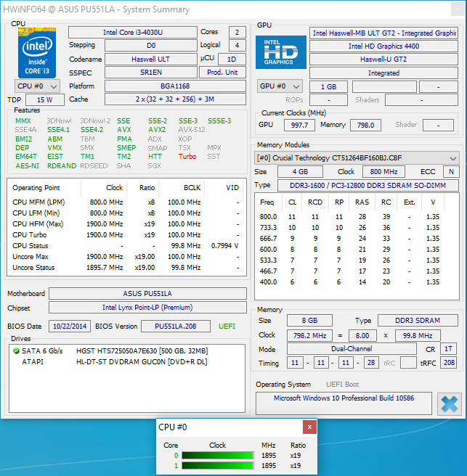Click the 1 GB GPU memory field

tap(328, 87)
